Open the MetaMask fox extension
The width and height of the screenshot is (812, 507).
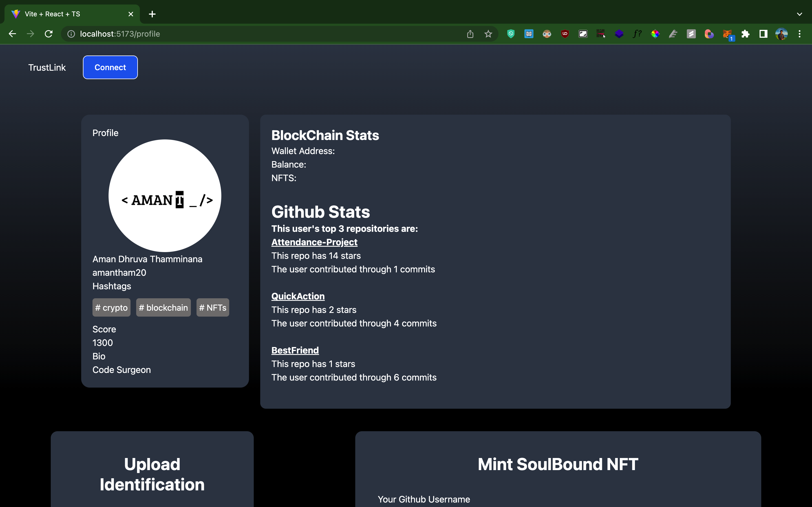pyautogui.click(x=727, y=34)
